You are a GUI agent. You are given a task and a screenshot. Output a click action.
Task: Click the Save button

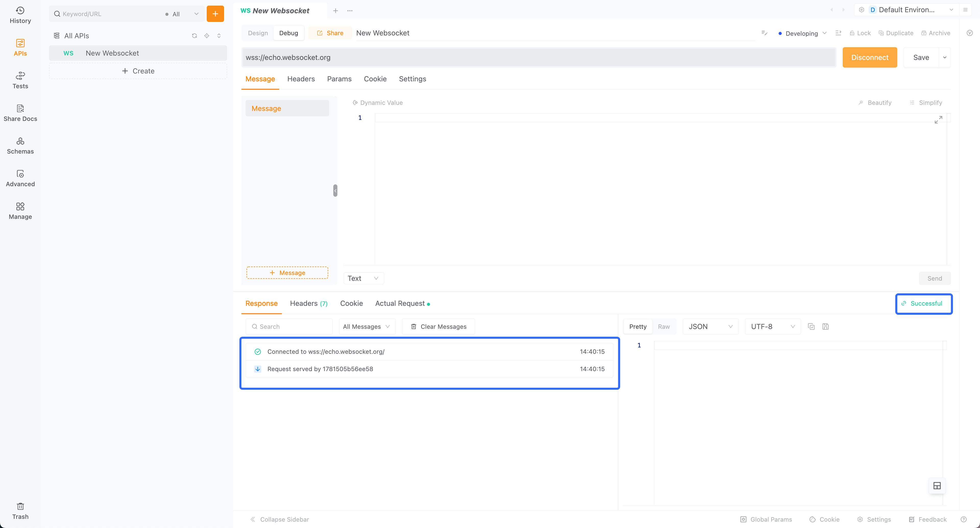pyautogui.click(x=921, y=57)
